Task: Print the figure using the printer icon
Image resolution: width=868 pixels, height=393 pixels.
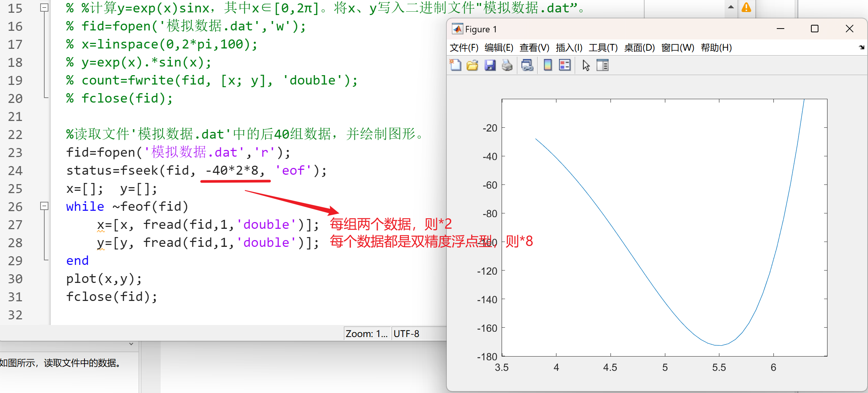Action: pyautogui.click(x=507, y=65)
